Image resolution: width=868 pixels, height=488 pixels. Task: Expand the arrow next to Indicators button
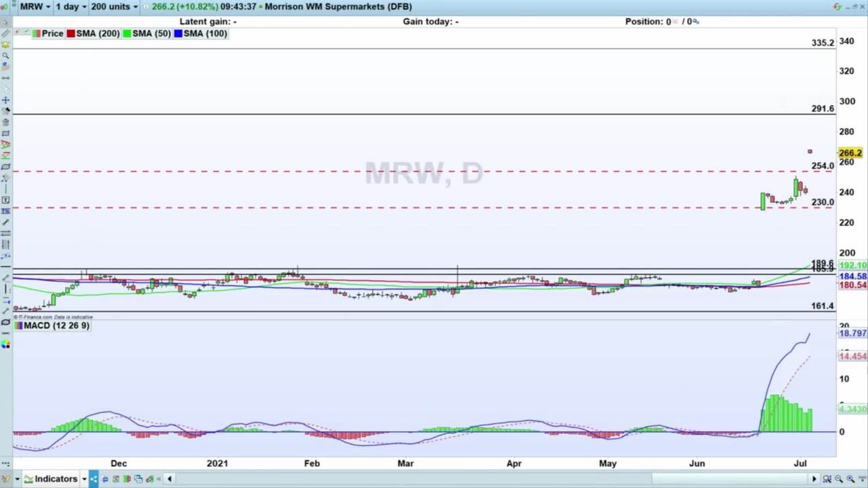[84, 479]
